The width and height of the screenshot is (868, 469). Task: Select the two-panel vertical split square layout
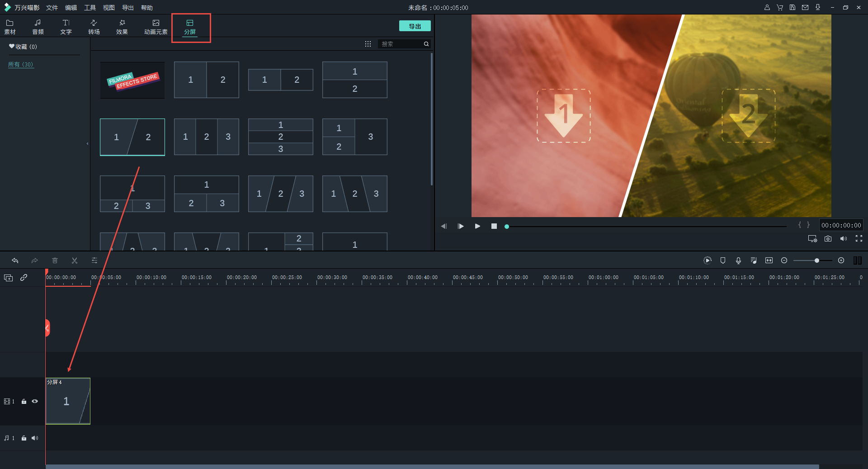pyautogui.click(x=207, y=80)
